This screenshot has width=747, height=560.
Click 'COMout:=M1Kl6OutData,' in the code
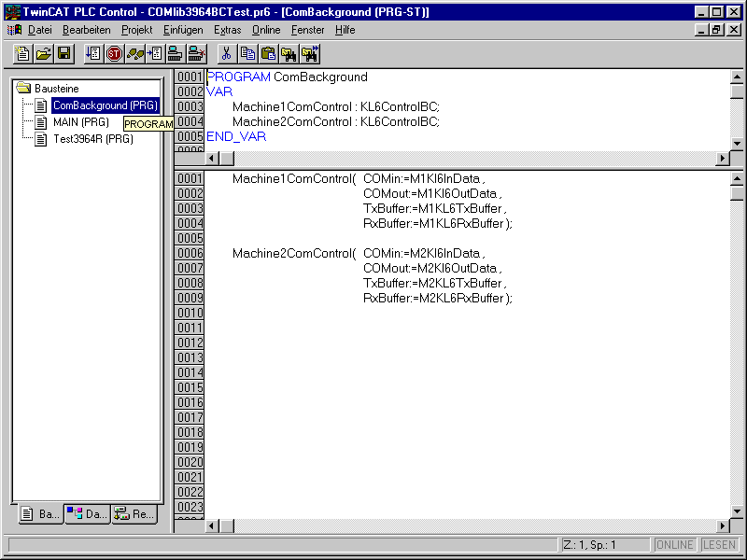coord(432,194)
